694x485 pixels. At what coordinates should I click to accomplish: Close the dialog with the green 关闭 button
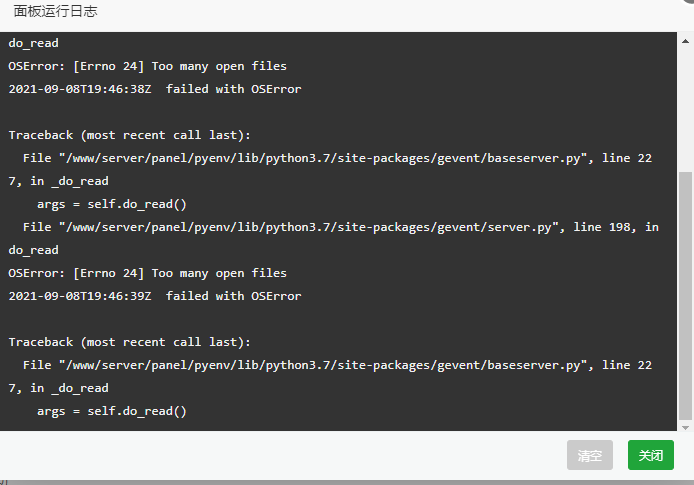click(x=651, y=454)
